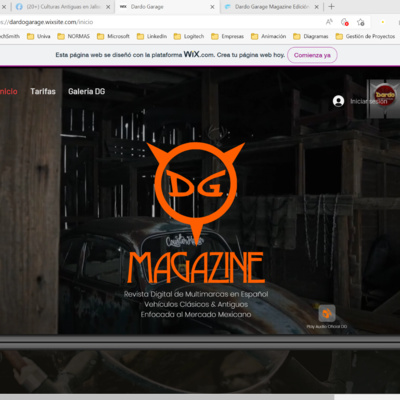Close the Dardo Garage tab
The height and width of the screenshot is (400, 400).
pos(212,7)
